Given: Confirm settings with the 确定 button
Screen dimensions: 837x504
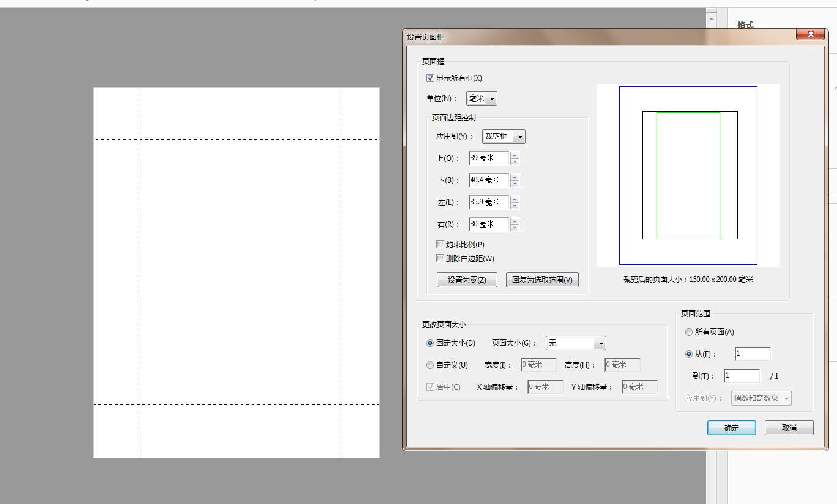Looking at the screenshot, I should point(731,428).
